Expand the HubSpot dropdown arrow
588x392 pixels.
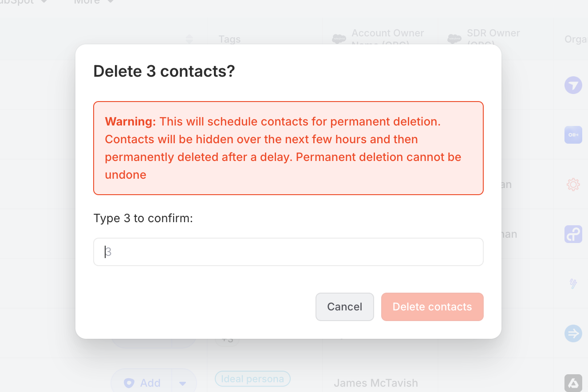click(43, 2)
